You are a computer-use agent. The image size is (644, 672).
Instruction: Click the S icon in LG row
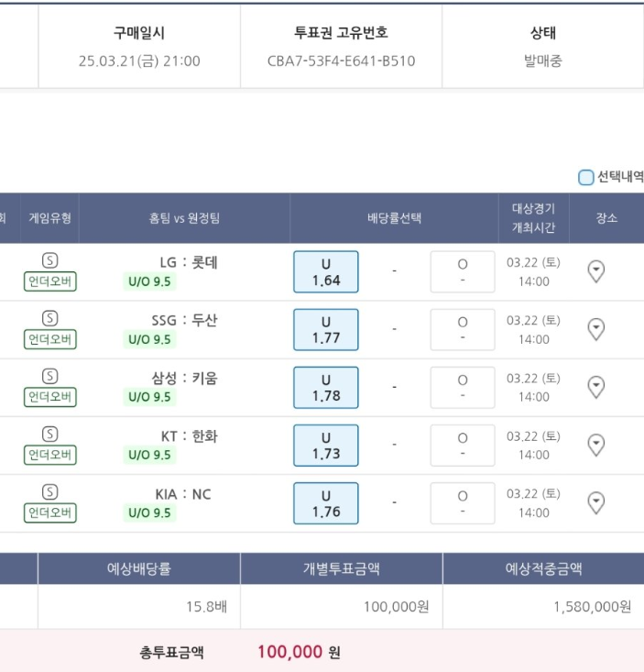point(50,260)
